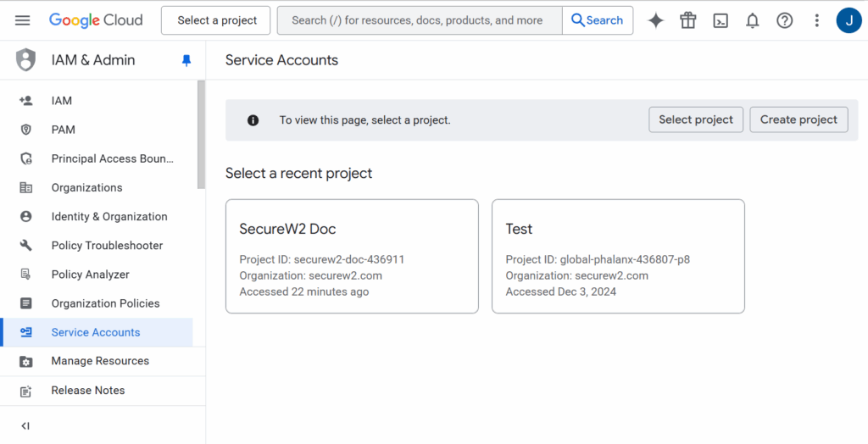Click 'Accessed Dec 3, 2024' text

[561, 291]
